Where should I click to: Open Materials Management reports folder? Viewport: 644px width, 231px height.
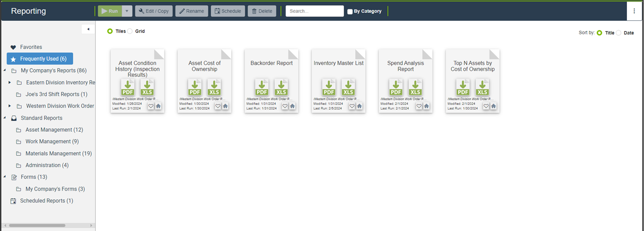tap(53, 154)
